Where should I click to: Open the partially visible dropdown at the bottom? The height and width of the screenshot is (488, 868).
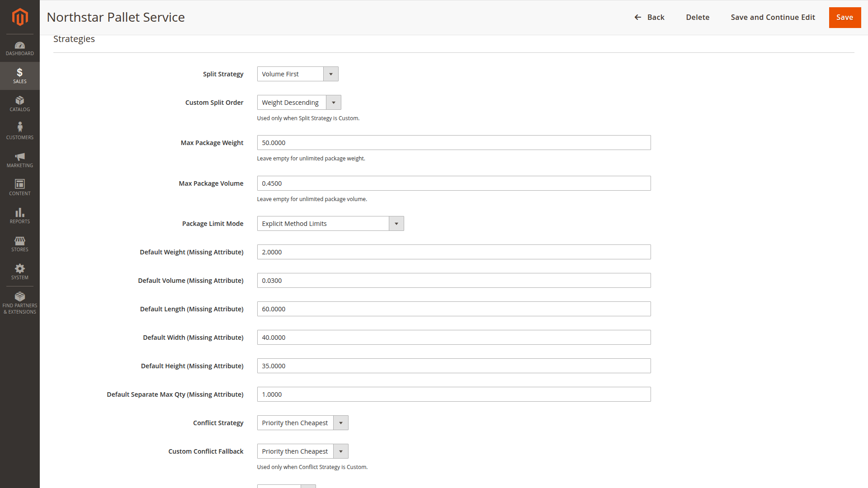(x=286, y=486)
